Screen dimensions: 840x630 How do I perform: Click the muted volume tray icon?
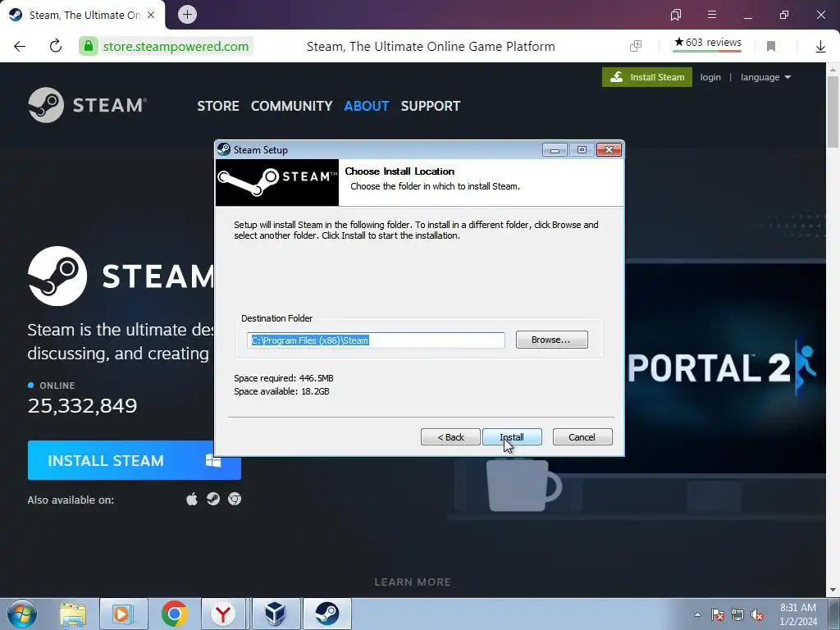pyautogui.click(x=757, y=614)
